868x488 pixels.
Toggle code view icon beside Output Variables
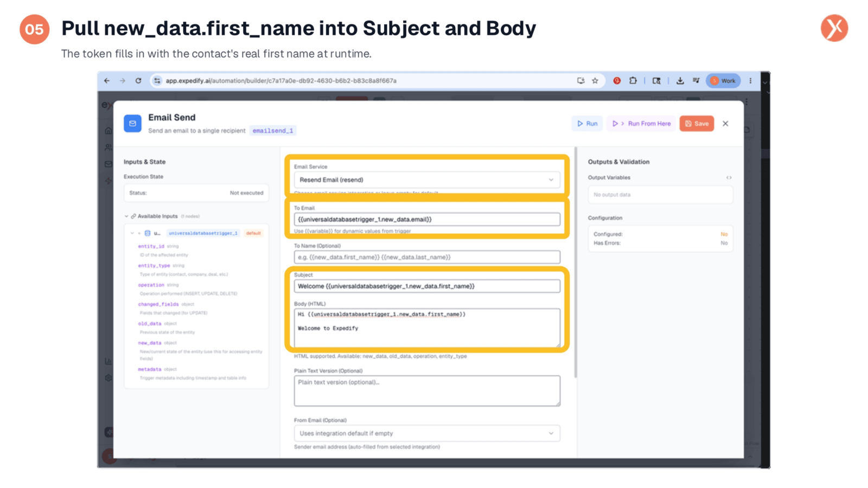pyautogui.click(x=729, y=178)
